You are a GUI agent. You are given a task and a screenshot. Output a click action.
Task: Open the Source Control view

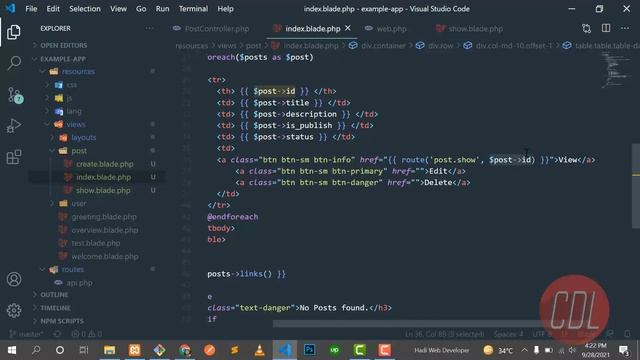pyautogui.click(x=15, y=95)
